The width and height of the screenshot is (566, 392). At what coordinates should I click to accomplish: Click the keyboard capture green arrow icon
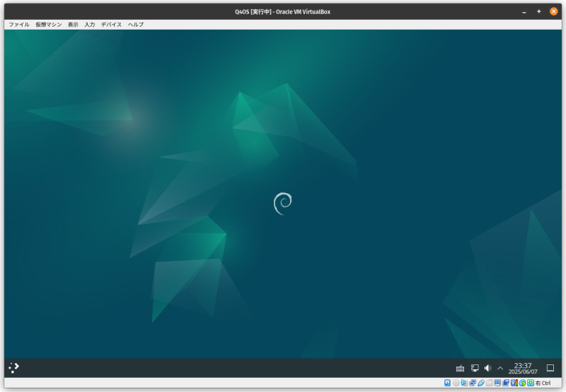531,383
